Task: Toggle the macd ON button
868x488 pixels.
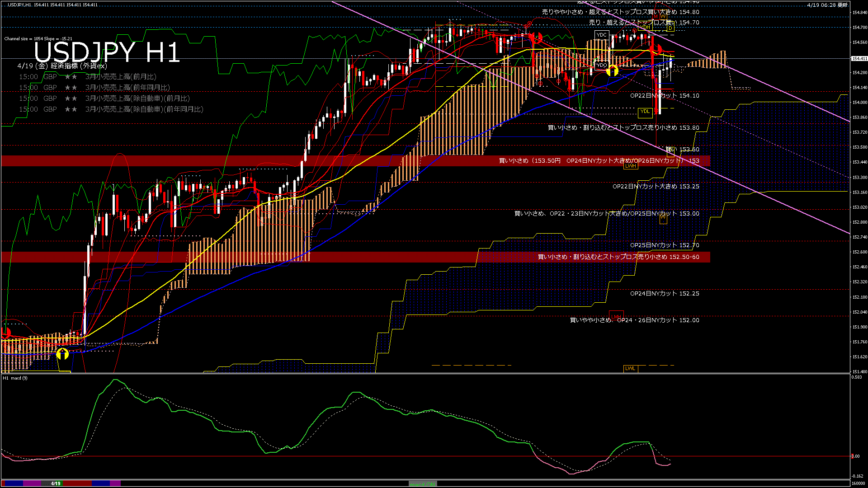Action: click(423, 484)
